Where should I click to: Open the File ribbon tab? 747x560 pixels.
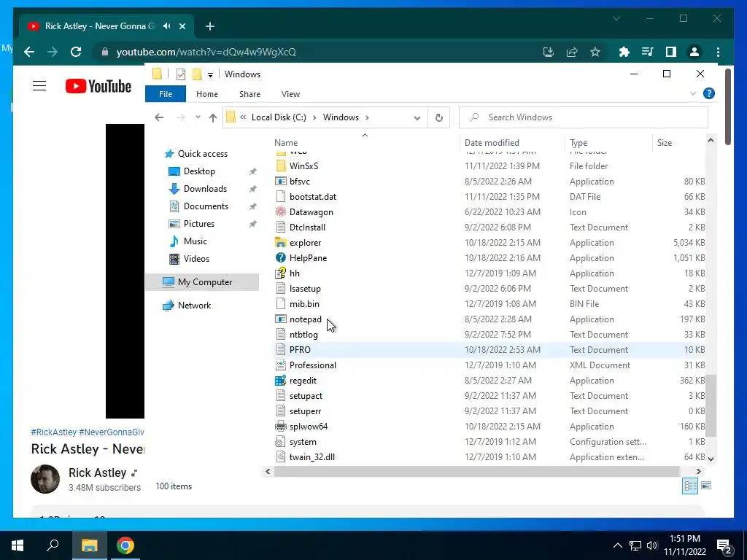click(166, 94)
